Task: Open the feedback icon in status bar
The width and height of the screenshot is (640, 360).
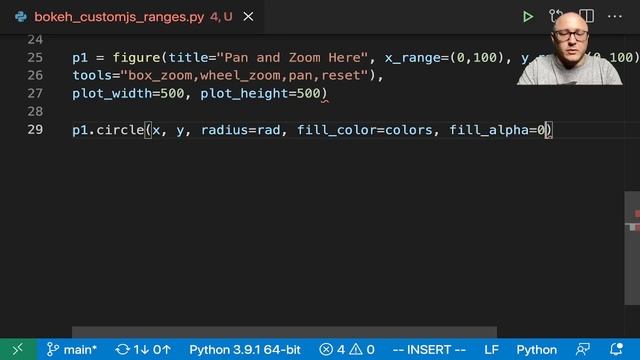Action: pyautogui.click(x=583, y=349)
